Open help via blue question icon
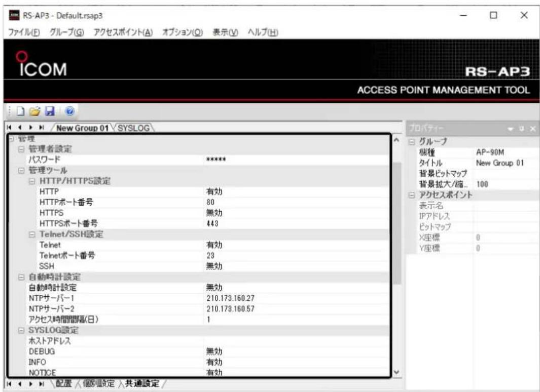This screenshot has height=392, width=540. (69, 111)
